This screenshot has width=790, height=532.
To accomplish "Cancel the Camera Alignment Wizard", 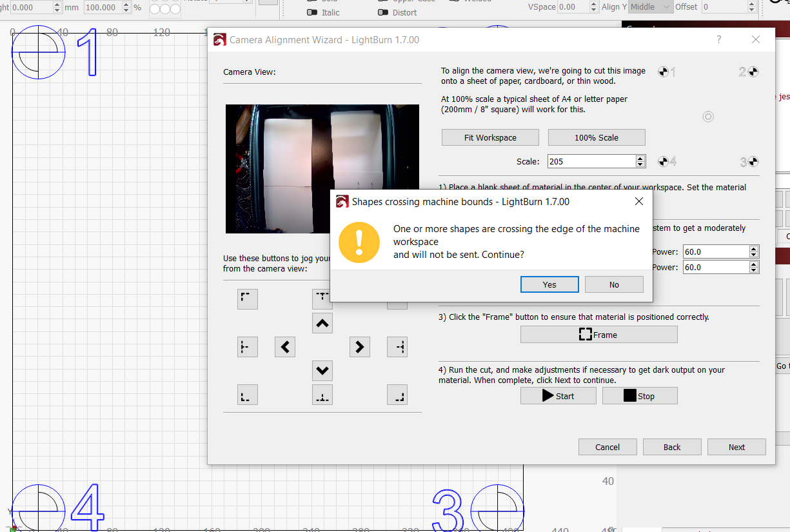I will [607, 447].
